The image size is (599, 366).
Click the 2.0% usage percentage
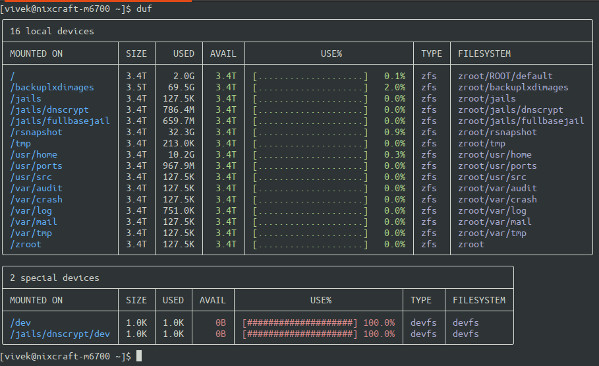[x=395, y=87]
